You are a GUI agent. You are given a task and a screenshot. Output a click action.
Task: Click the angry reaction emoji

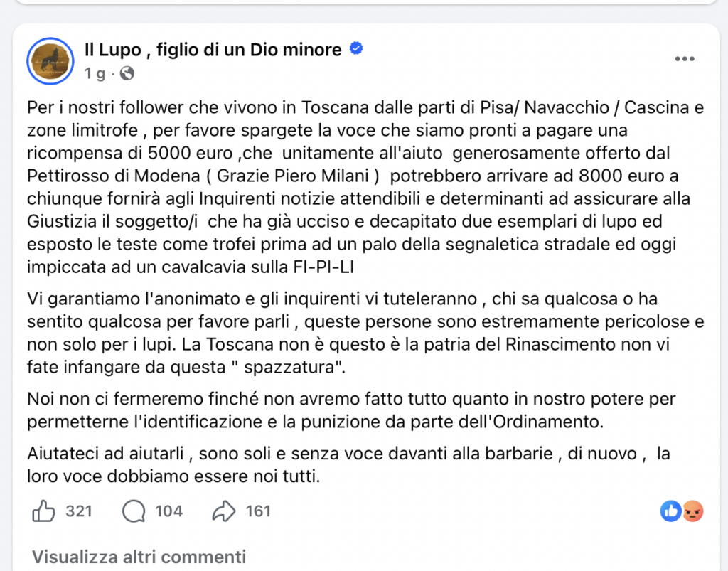pos(692,511)
